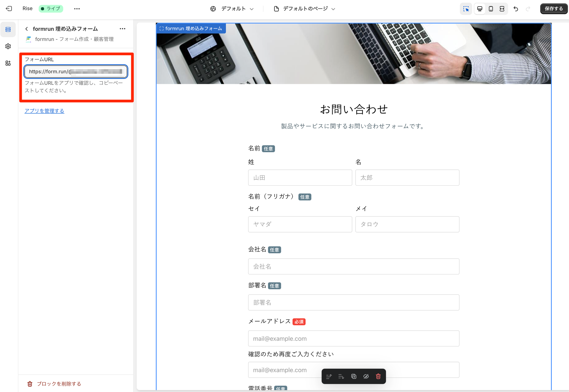The image size is (569, 392).
Task: Open block options three-dot menu
Action: (123, 29)
